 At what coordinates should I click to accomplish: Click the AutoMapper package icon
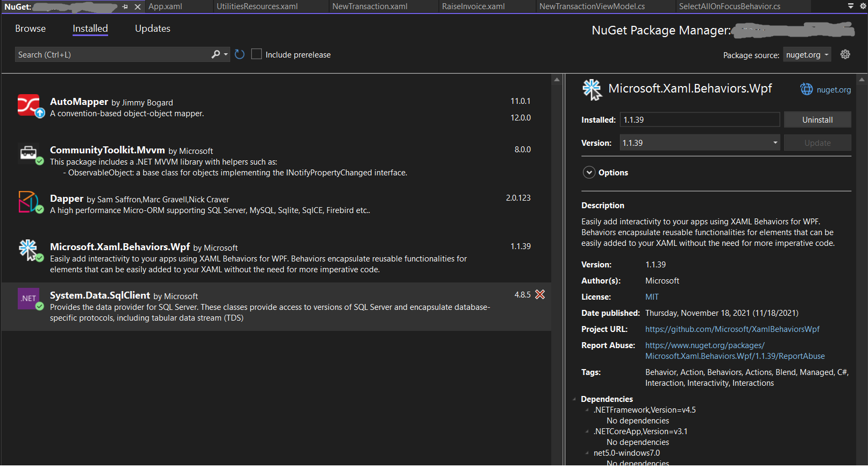pyautogui.click(x=29, y=105)
